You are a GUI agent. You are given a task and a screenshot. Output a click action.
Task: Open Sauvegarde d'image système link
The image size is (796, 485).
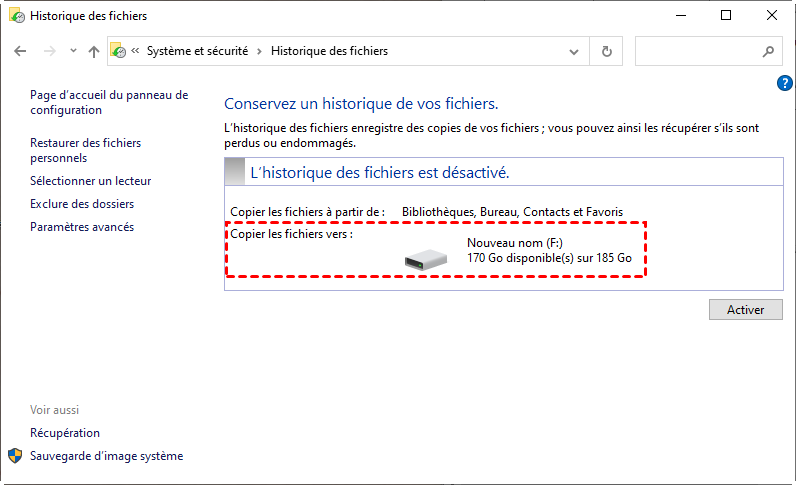pos(106,456)
